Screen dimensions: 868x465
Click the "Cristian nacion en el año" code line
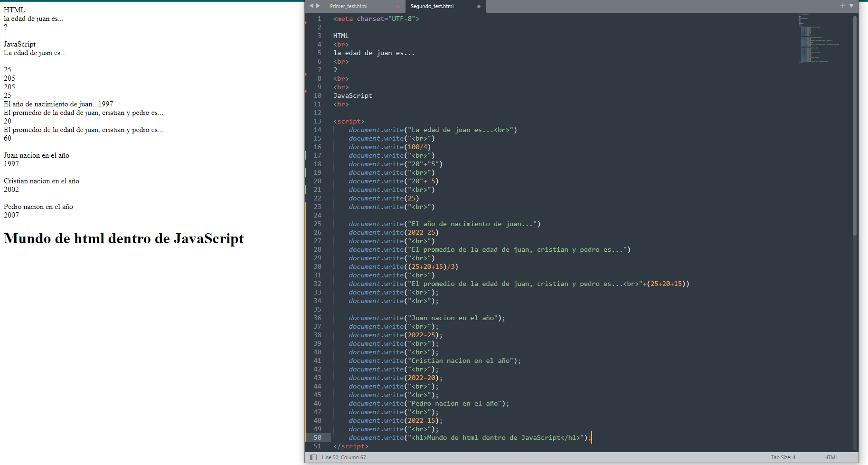[434, 361]
